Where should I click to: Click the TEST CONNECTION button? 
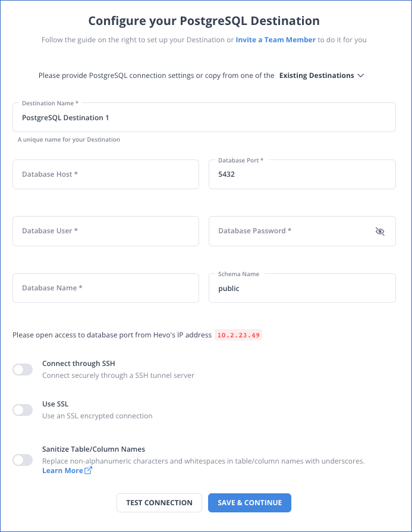click(x=159, y=503)
